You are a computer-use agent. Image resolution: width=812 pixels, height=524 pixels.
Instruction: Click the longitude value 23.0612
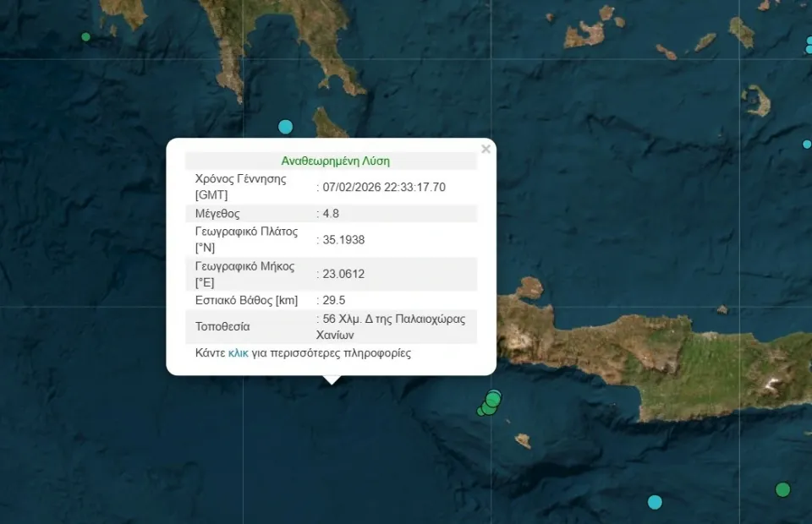click(x=343, y=274)
